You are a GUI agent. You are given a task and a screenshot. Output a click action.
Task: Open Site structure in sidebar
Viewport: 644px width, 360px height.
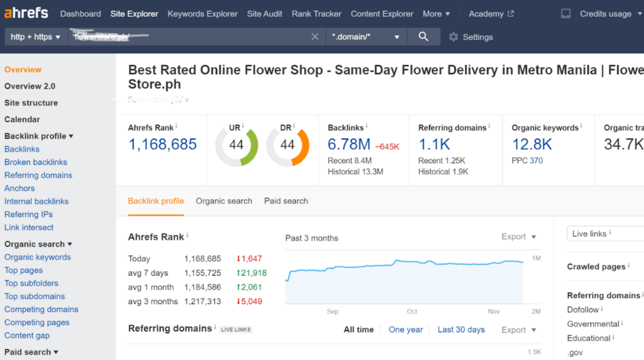click(x=31, y=103)
